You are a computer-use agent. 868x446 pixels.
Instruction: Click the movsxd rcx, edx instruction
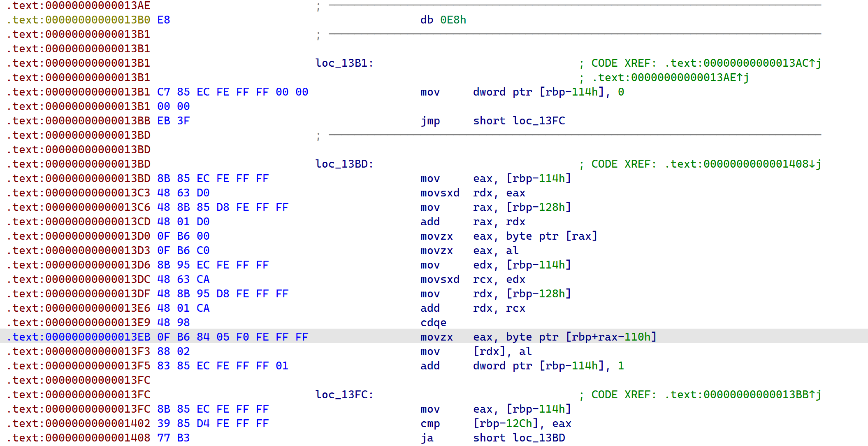point(473,279)
